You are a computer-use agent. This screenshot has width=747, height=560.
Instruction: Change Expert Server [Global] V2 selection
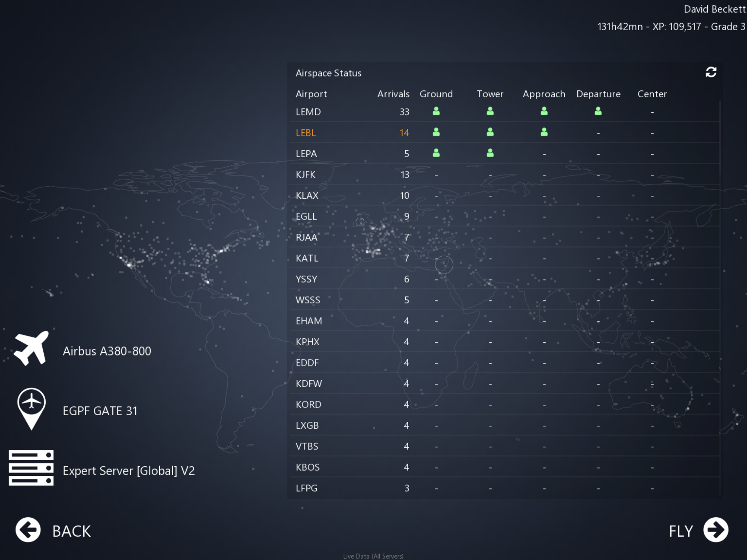[x=128, y=471]
